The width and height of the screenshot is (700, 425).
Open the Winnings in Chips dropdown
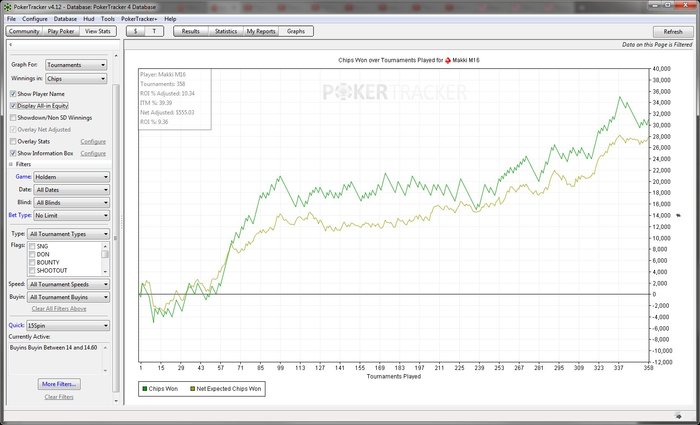pyautogui.click(x=76, y=79)
